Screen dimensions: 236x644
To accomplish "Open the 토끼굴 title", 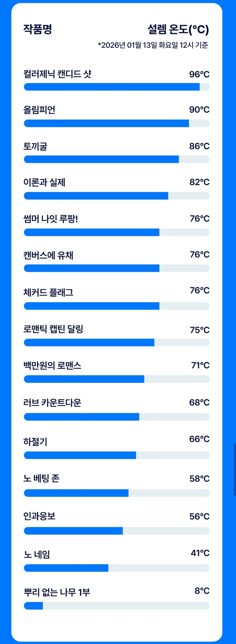I will click(x=35, y=146).
